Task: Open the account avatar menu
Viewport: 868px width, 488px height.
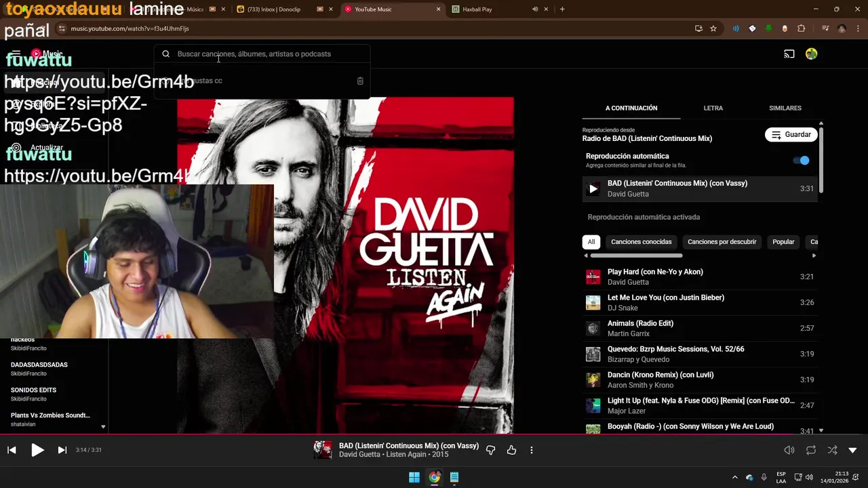Action: 812,54
